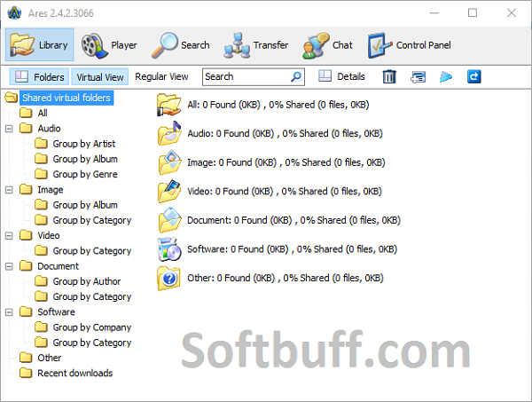This screenshot has height=402, width=532.
Task: Maximize the Ares window
Action: [x=473, y=13]
